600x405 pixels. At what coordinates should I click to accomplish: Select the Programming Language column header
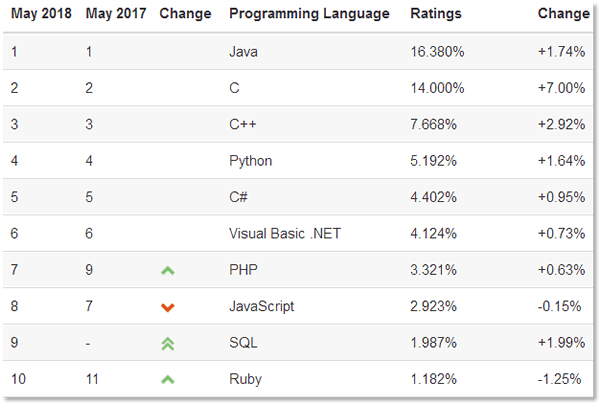tap(309, 14)
